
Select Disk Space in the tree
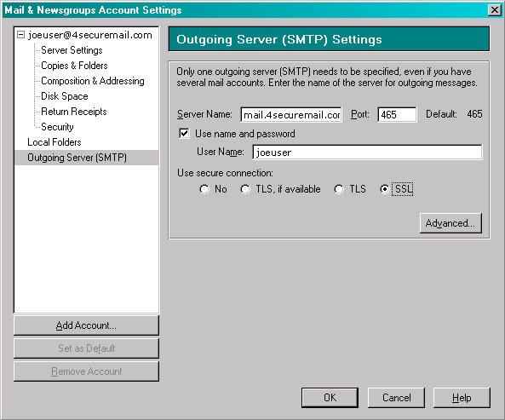click(65, 96)
